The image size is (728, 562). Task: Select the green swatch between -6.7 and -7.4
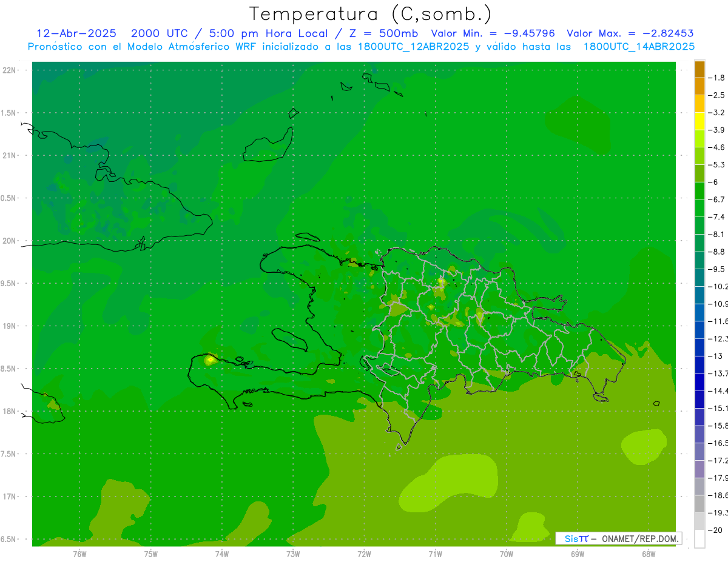[699, 209]
